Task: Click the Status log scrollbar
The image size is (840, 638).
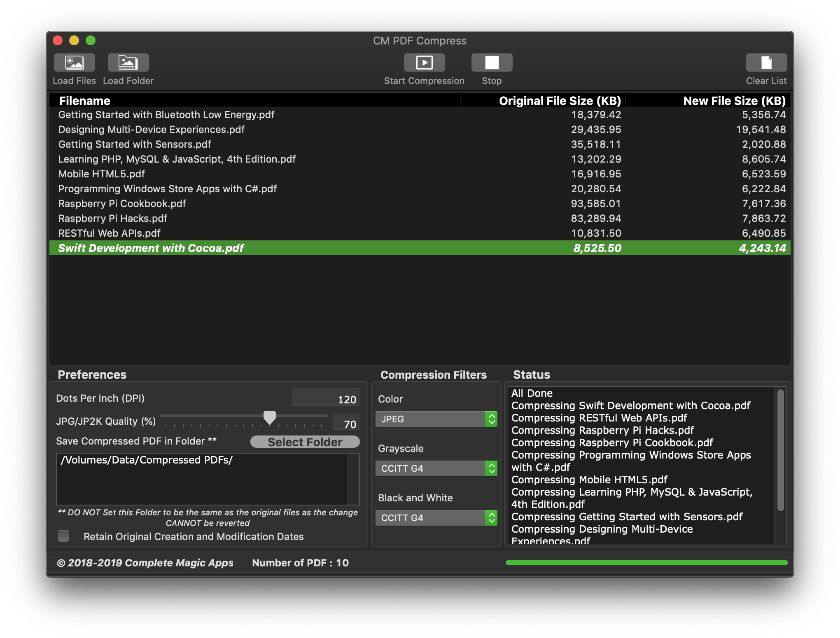Action: [x=780, y=451]
